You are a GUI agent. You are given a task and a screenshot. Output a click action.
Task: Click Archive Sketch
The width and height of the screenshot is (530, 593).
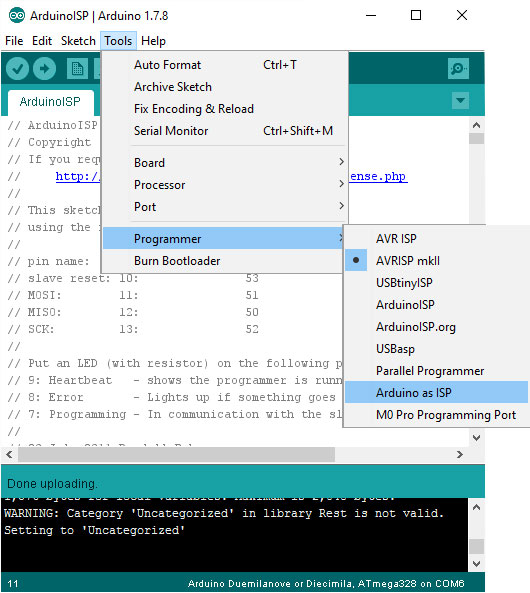coord(225,87)
